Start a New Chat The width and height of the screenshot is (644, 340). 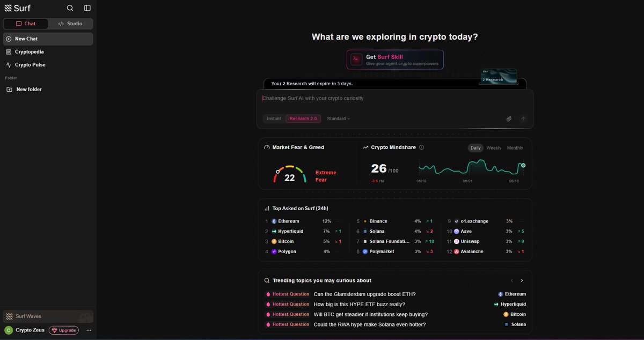pos(48,39)
